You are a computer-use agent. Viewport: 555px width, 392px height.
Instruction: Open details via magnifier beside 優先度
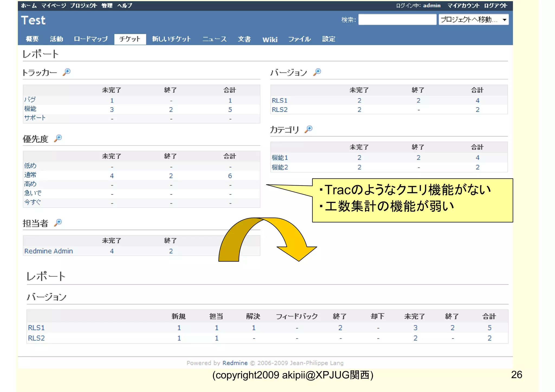(58, 138)
